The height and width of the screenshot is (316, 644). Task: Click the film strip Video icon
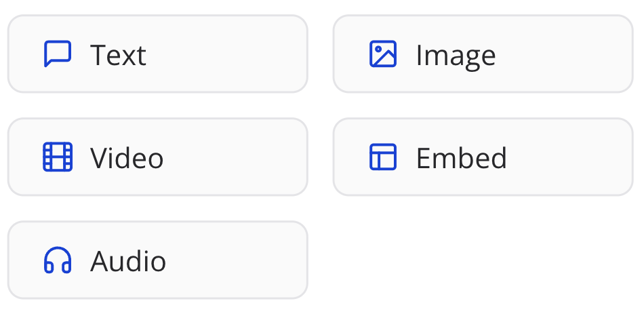[58, 157]
